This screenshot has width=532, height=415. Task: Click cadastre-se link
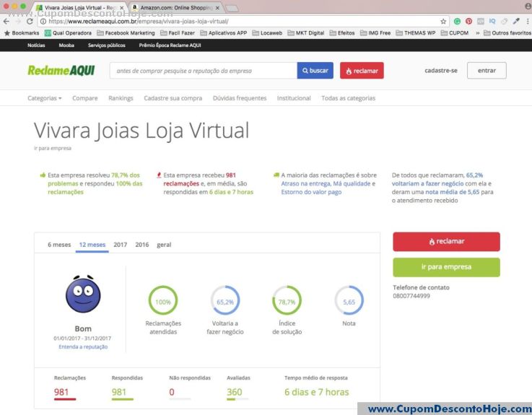point(441,71)
